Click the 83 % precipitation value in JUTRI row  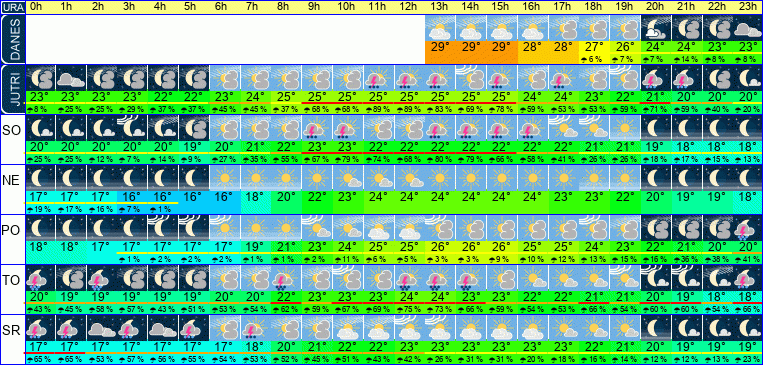coord(440,109)
